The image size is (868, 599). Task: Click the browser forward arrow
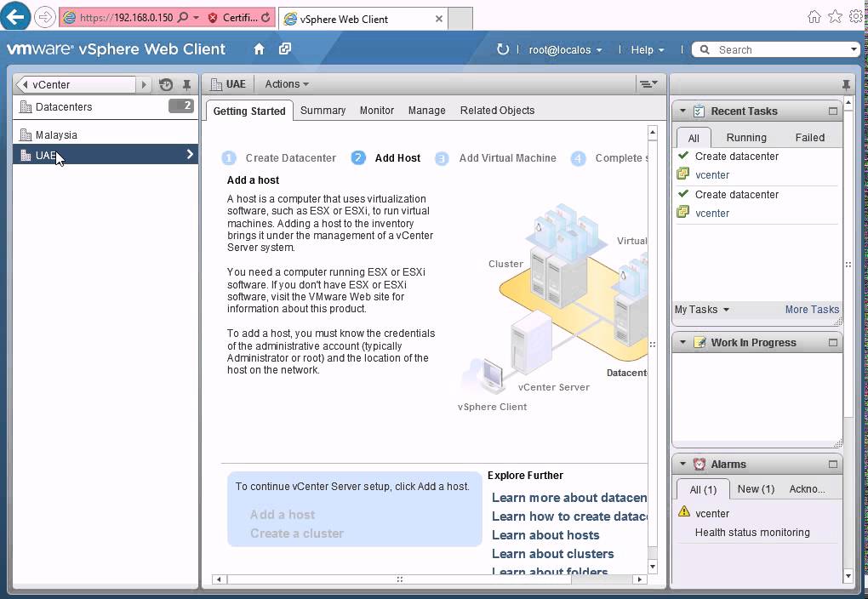click(44, 17)
